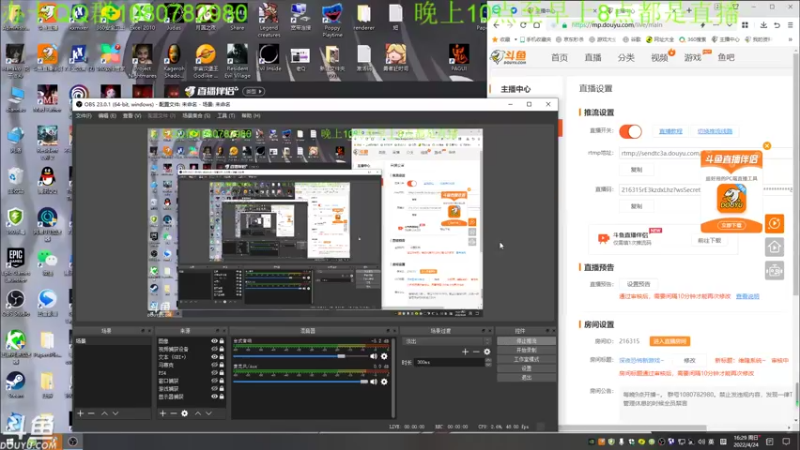The width and height of the screenshot is (800, 450).
Task: Open the browser downloads icon
Action: click(763, 24)
